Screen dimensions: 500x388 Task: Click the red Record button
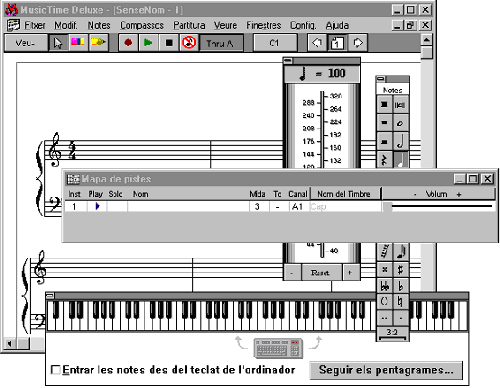[x=128, y=43]
